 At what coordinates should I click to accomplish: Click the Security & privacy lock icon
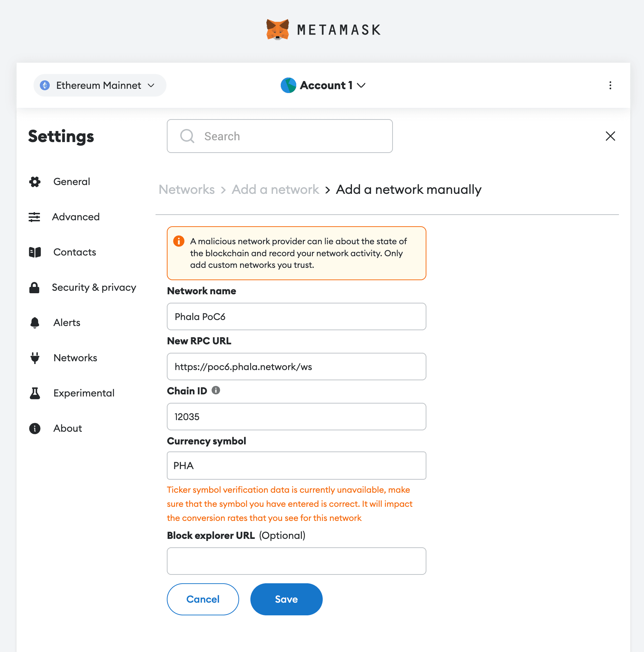(35, 288)
